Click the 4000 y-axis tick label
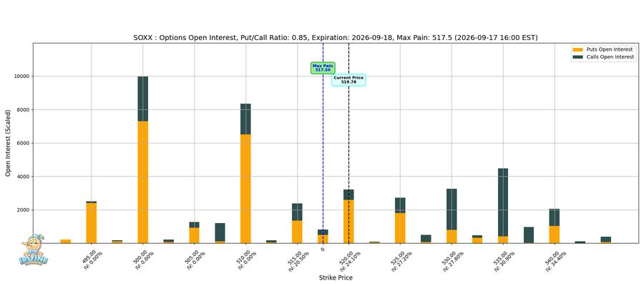The height and width of the screenshot is (286, 644). (x=24, y=177)
